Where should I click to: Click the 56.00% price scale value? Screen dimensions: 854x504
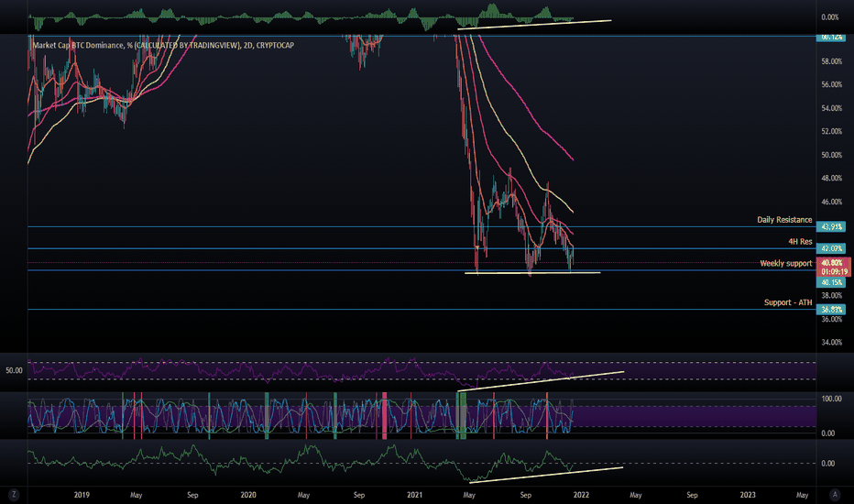(832, 84)
